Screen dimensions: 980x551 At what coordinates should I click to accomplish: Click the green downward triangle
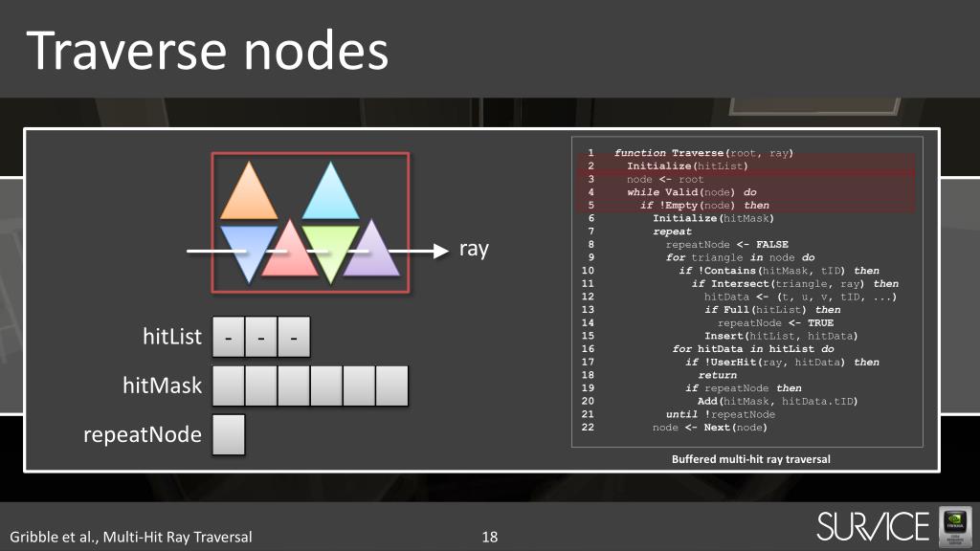(330, 253)
